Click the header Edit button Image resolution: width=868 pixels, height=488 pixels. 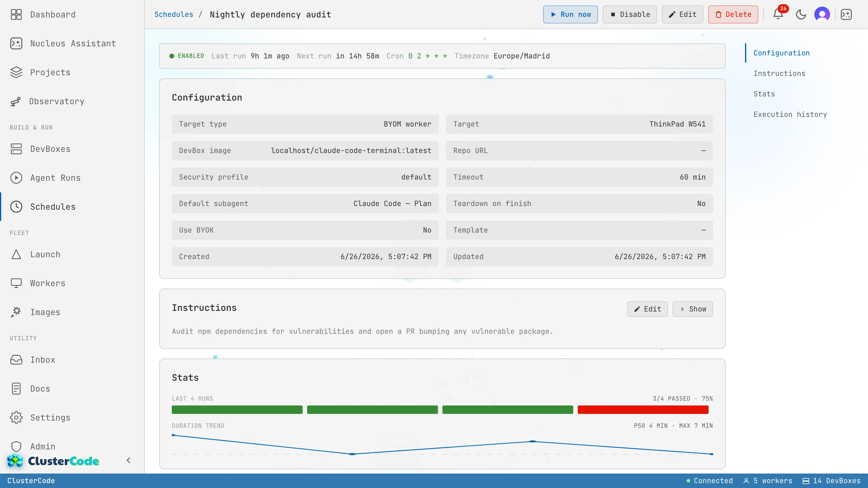(682, 14)
